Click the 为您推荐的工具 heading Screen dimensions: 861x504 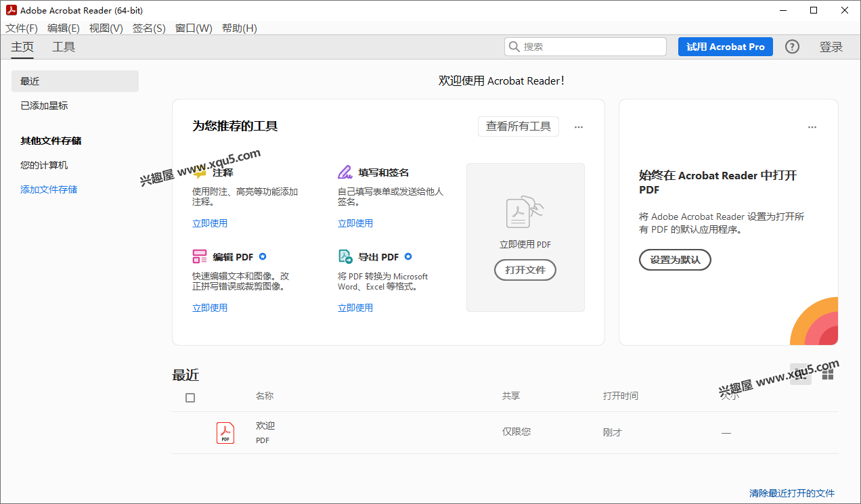235,126
